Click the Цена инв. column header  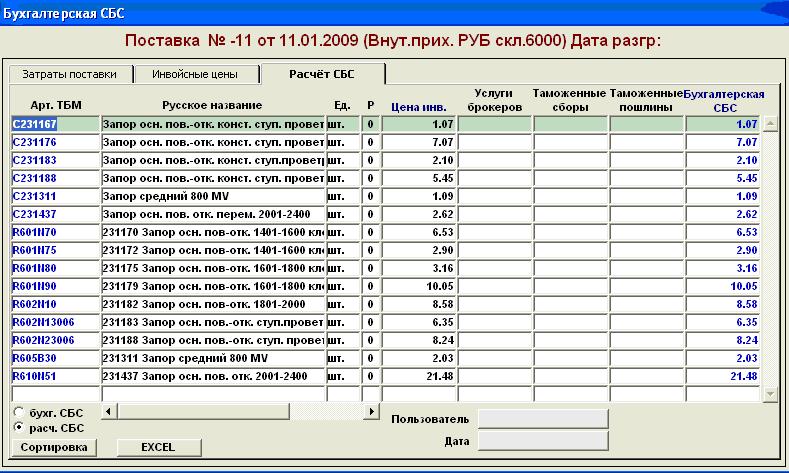419,107
